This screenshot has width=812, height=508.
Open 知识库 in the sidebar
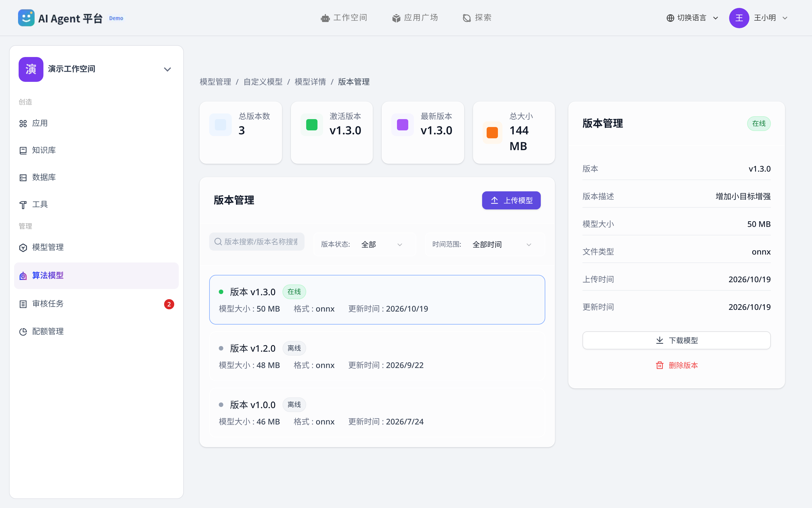coord(96,150)
